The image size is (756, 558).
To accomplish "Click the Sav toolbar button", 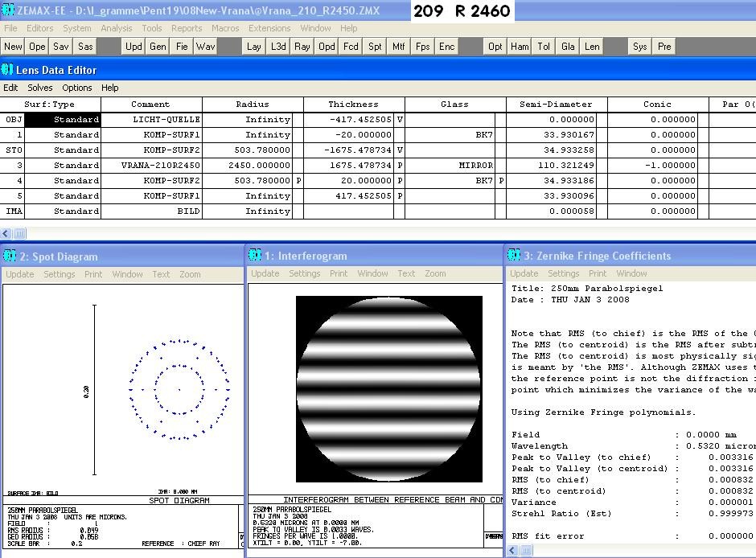I will coord(61,47).
